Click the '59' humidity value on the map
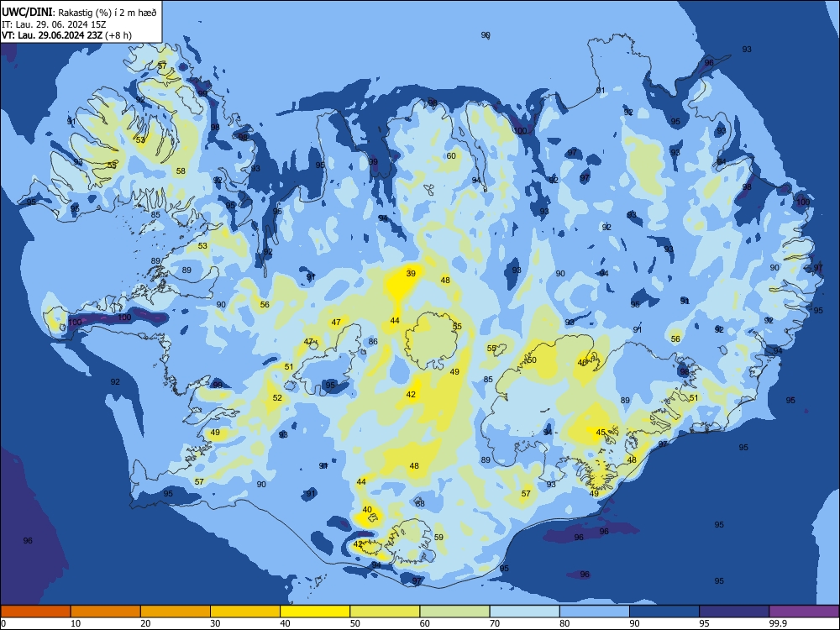 [438, 538]
